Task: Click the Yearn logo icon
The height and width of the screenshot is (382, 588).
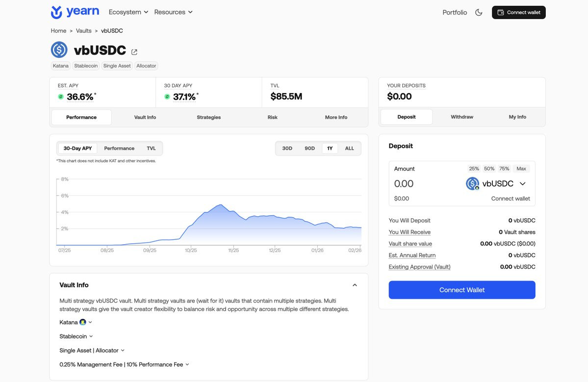Action: (x=56, y=12)
